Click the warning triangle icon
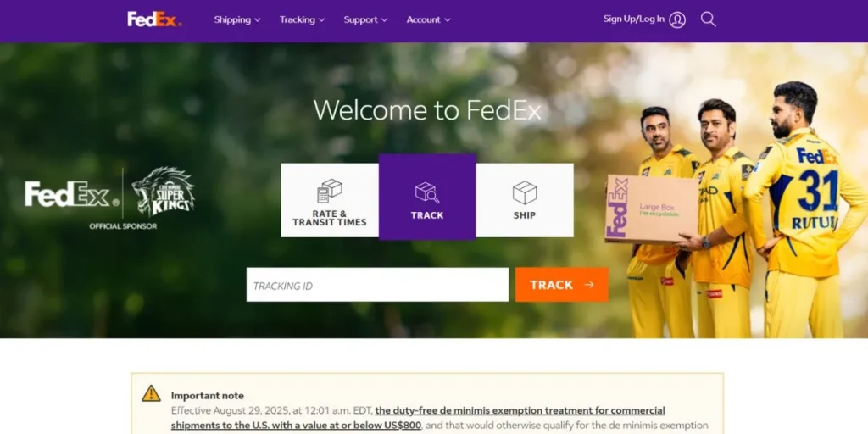This screenshot has height=434, width=868. [x=151, y=393]
